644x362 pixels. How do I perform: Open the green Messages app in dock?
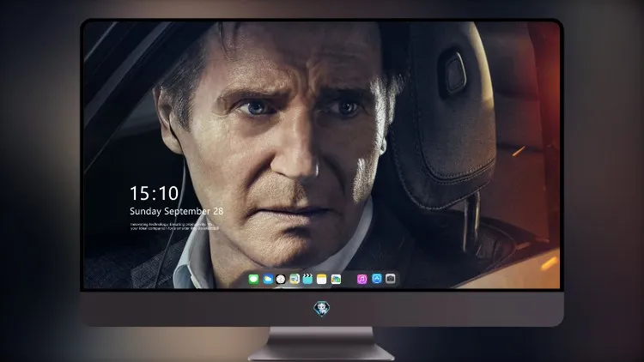point(253,279)
